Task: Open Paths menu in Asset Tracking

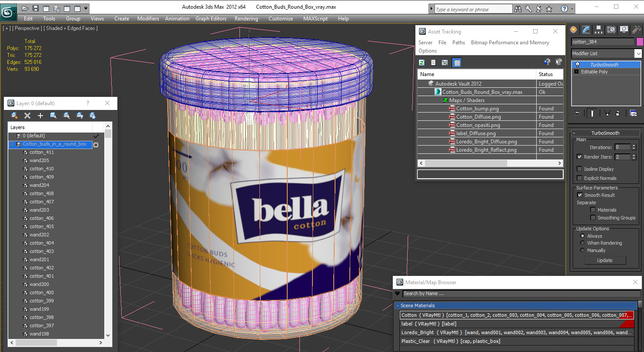Action: click(x=458, y=43)
